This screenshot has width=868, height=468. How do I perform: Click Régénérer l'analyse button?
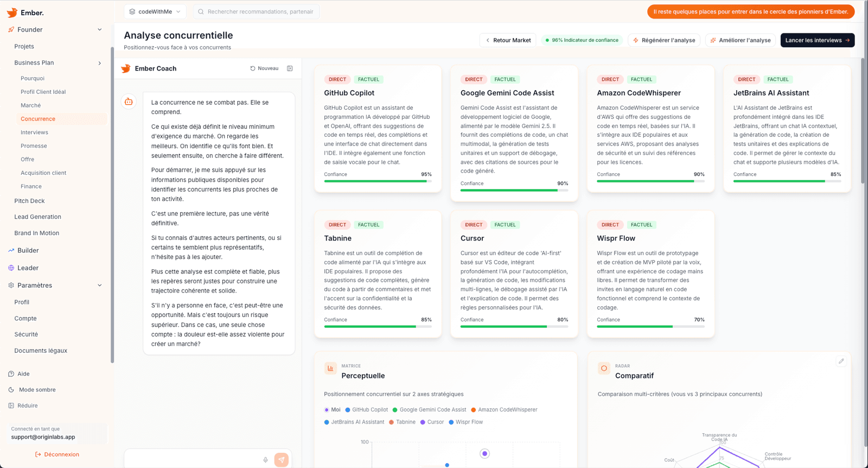click(664, 40)
